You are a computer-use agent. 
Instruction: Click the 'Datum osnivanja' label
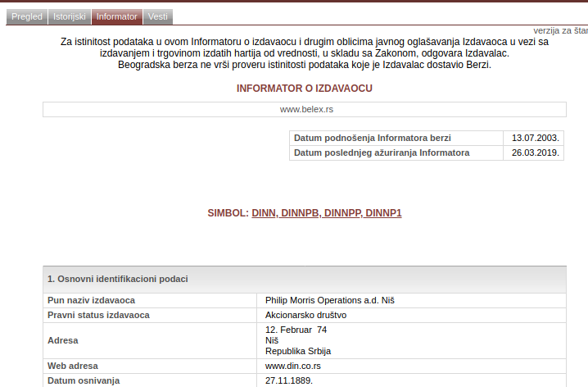pos(84,380)
